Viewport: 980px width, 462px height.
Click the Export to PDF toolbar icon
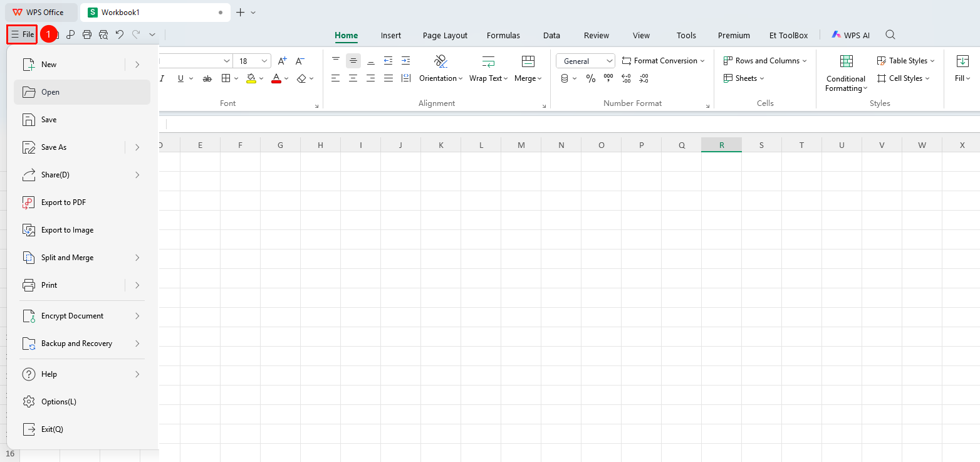tap(71, 34)
